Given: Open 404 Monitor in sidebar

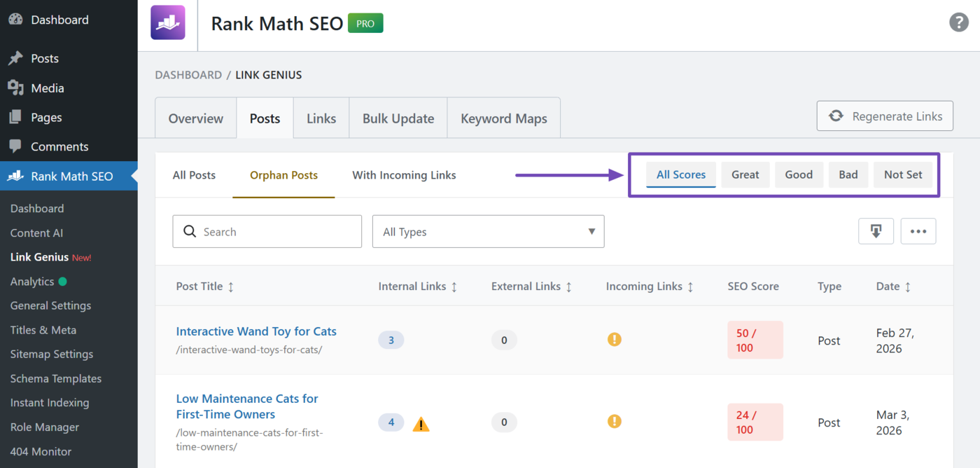Looking at the screenshot, I should [41, 452].
